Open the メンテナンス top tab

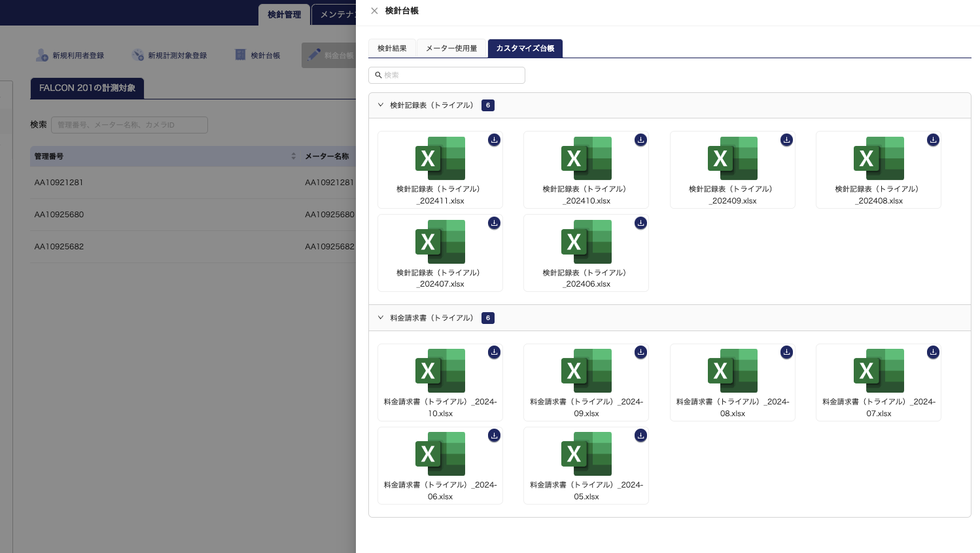tap(334, 14)
